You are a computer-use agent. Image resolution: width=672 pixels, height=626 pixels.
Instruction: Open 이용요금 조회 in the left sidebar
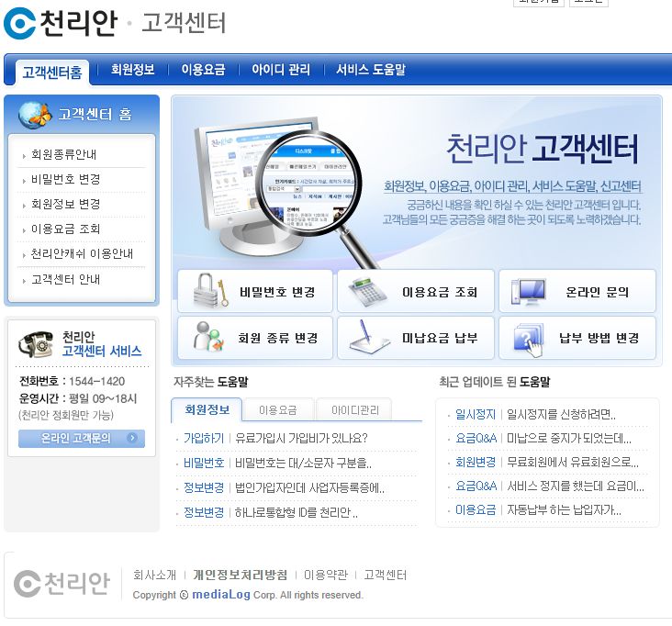[65, 229]
